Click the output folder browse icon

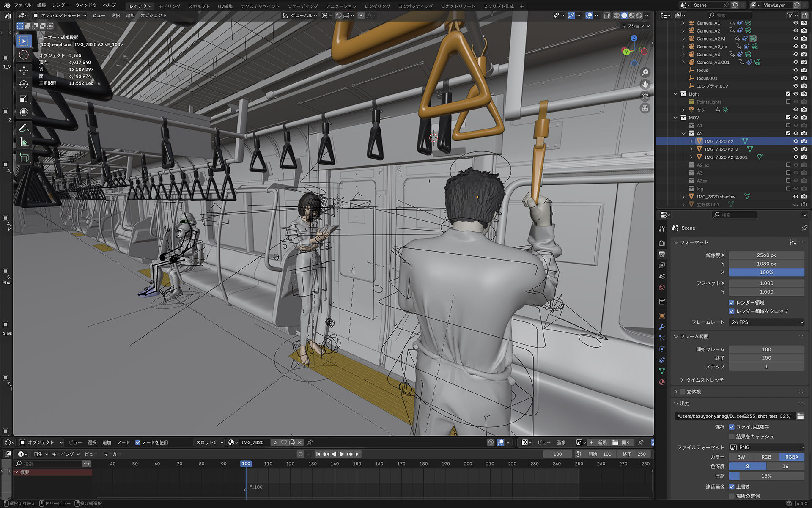(800, 416)
